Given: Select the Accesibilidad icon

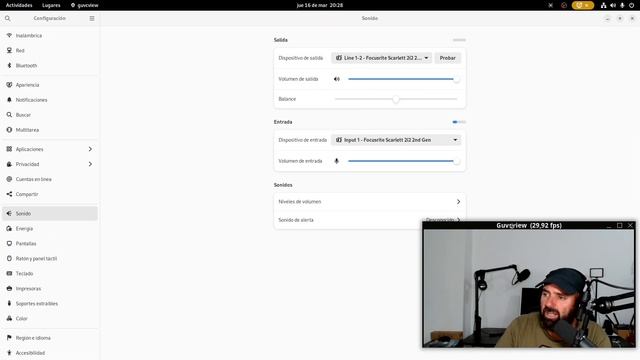Looking at the screenshot, I should click(x=9, y=353).
